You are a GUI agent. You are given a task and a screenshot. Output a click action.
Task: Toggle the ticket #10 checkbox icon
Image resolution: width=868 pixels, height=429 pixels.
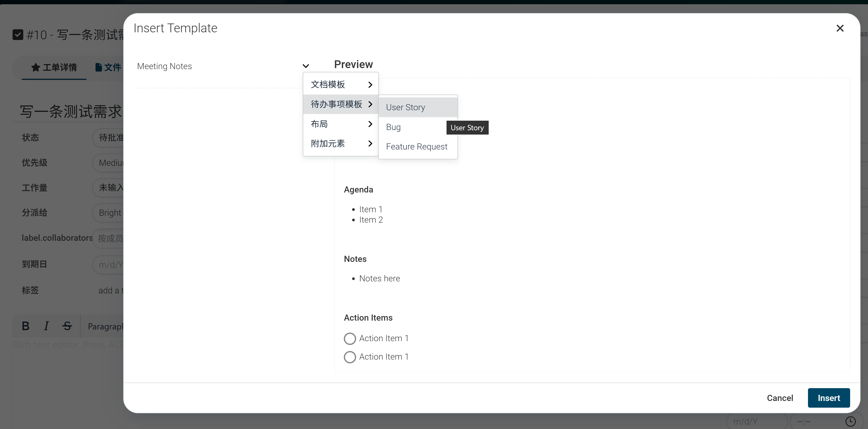[18, 35]
